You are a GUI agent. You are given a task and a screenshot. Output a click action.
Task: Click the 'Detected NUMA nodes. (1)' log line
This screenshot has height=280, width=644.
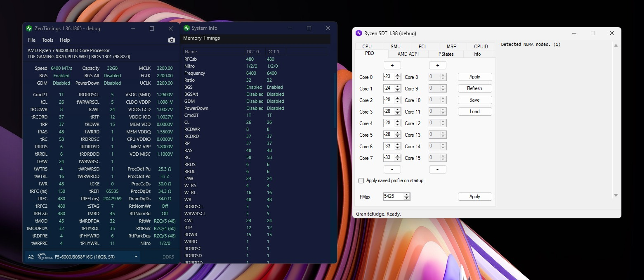pyautogui.click(x=531, y=44)
